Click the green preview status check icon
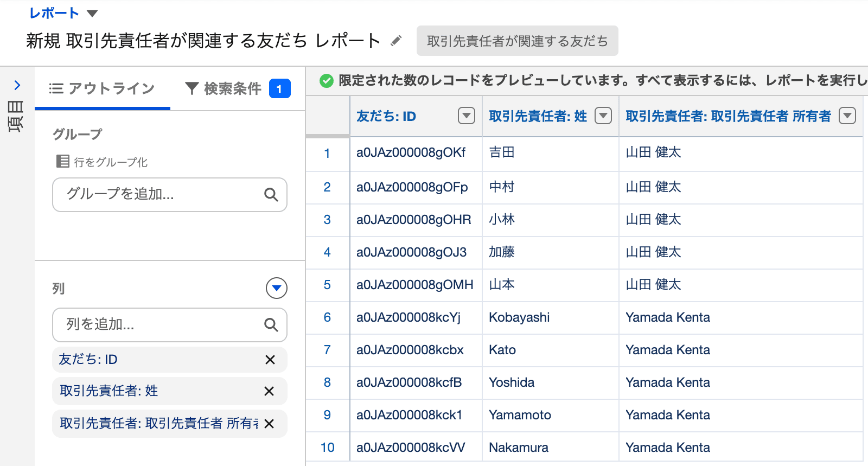This screenshot has width=868, height=466. point(326,81)
